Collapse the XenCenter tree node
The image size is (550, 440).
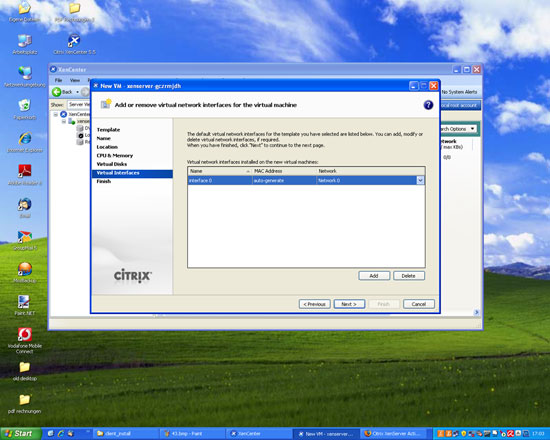55,114
